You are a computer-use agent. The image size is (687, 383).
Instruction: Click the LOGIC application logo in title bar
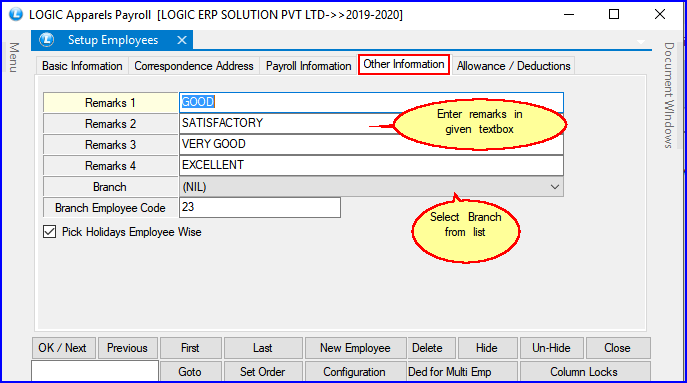point(16,14)
